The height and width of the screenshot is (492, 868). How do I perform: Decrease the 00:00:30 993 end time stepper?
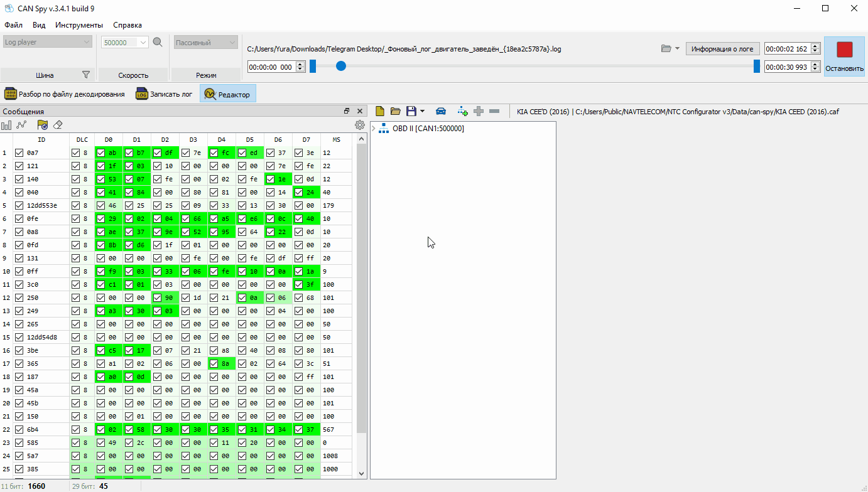[x=815, y=69]
